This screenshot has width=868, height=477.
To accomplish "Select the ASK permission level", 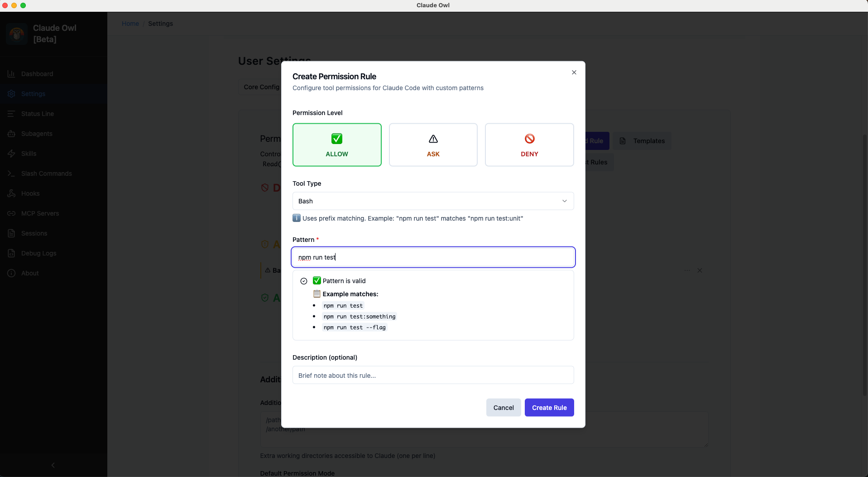I will [433, 145].
